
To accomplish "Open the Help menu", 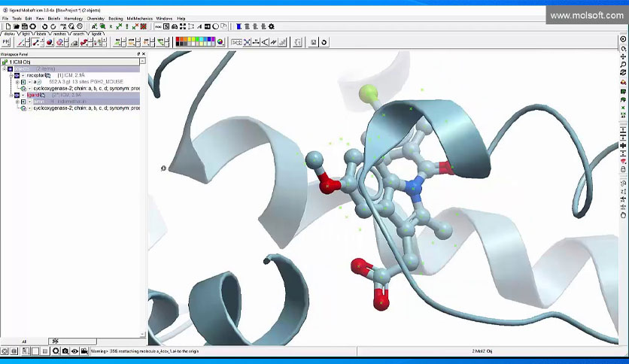I will (181, 19).
